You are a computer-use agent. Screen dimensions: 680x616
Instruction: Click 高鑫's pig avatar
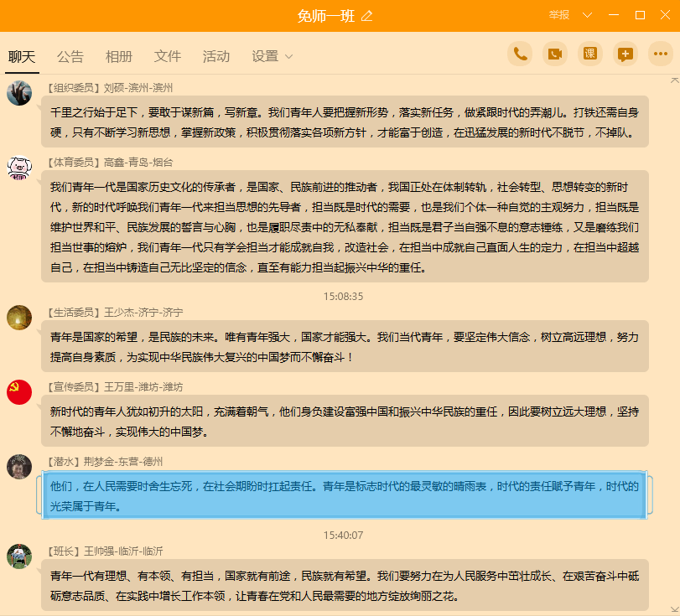(19, 168)
